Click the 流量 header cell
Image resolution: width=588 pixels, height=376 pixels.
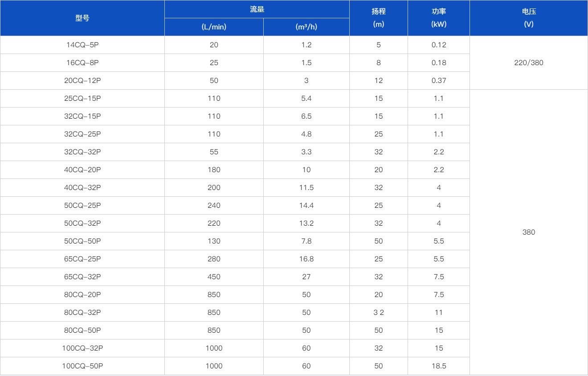click(x=257, y=9)
